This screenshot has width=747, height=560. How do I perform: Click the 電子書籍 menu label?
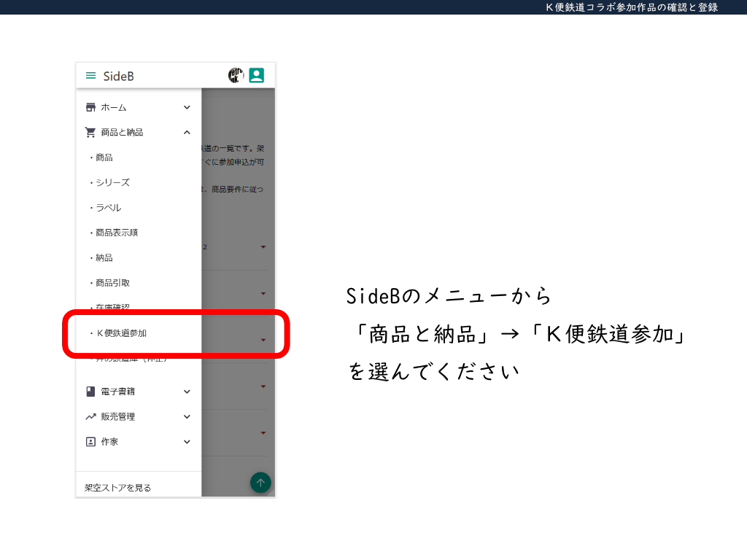point(117,392)
